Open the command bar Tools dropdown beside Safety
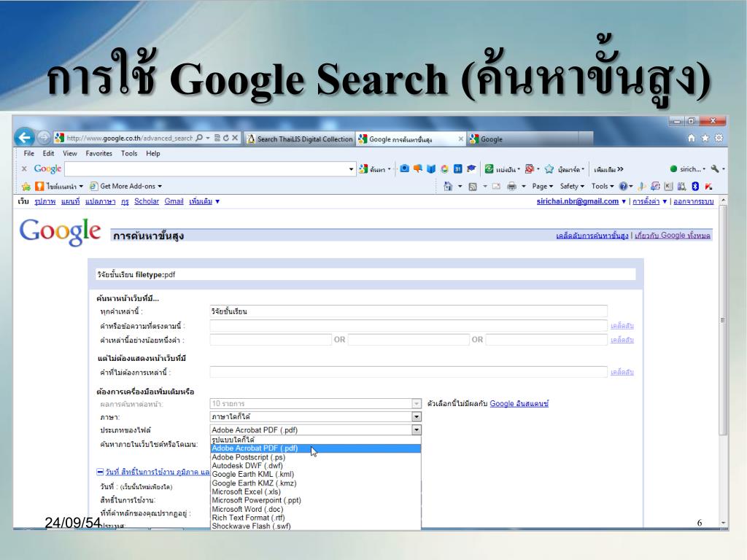Viewport: 747px width, 560px height. 603,186
